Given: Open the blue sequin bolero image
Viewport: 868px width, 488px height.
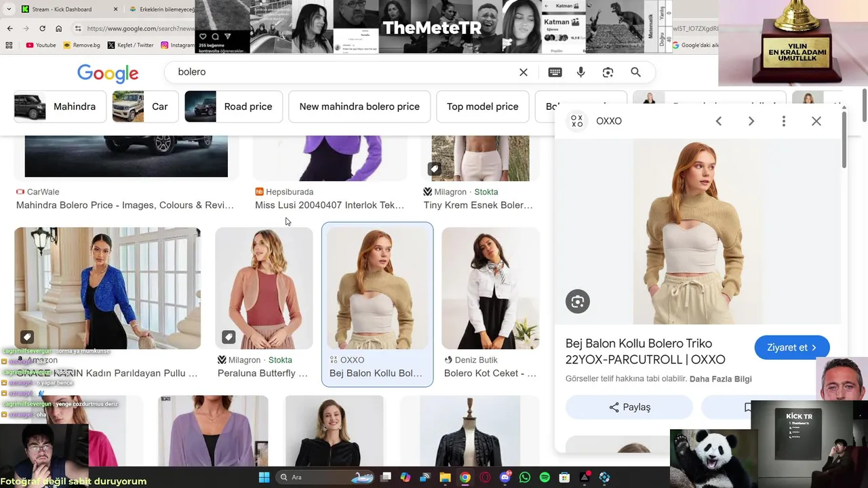Looking at the screenshot, I should (x=107, y=288).
